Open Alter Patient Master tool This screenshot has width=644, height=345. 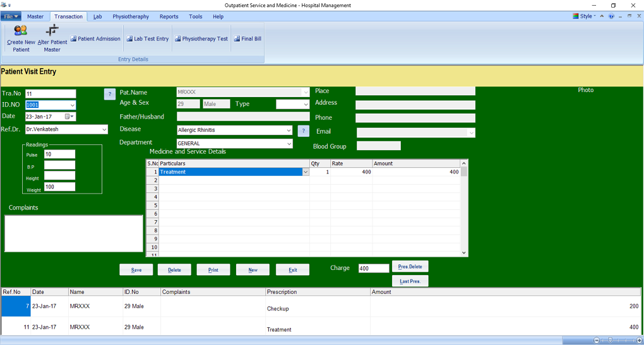click(x=52, y=37)
